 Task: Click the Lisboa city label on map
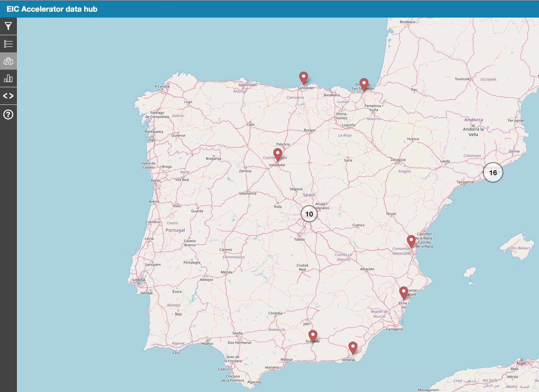point(139,280)
